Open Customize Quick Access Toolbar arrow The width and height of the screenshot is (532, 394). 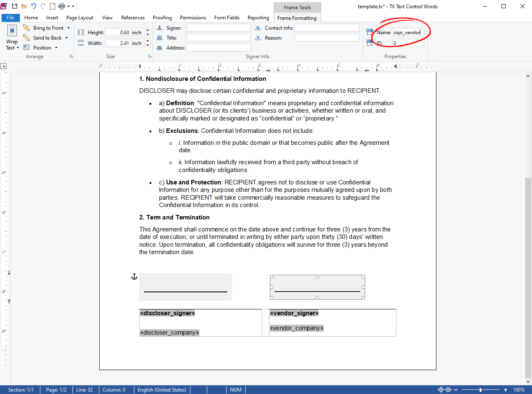73,6
